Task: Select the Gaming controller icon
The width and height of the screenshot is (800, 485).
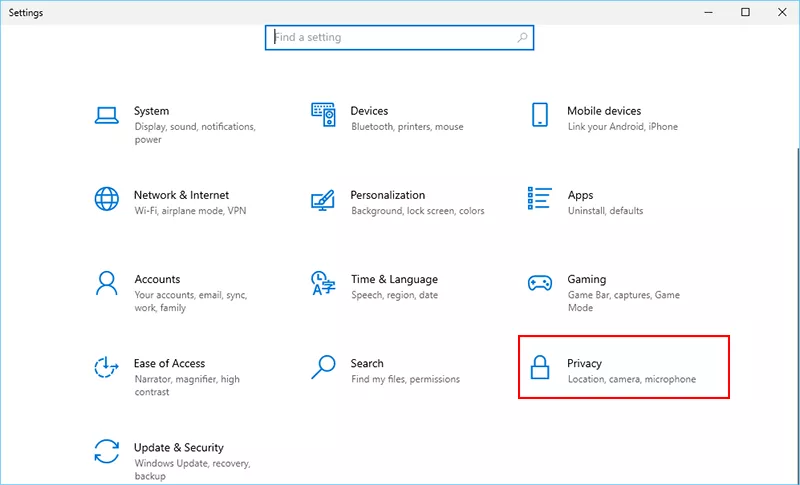Action: point(540,283)
